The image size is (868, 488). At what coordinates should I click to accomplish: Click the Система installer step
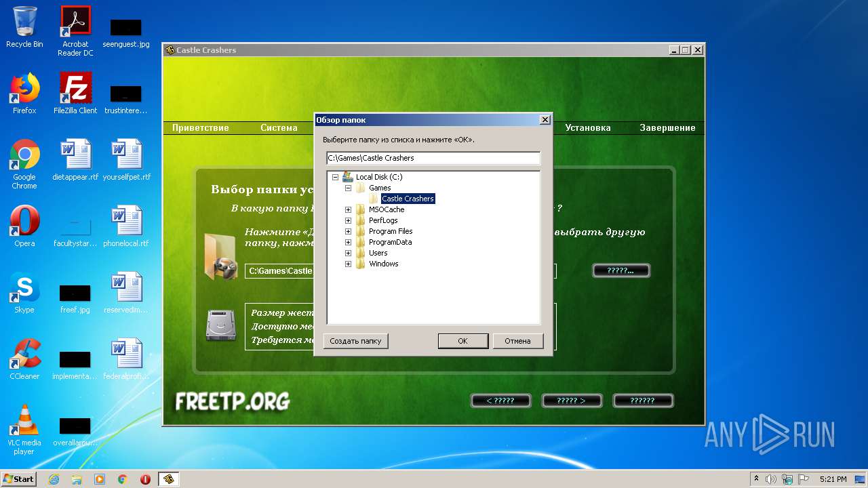click(x=279, y=127)
